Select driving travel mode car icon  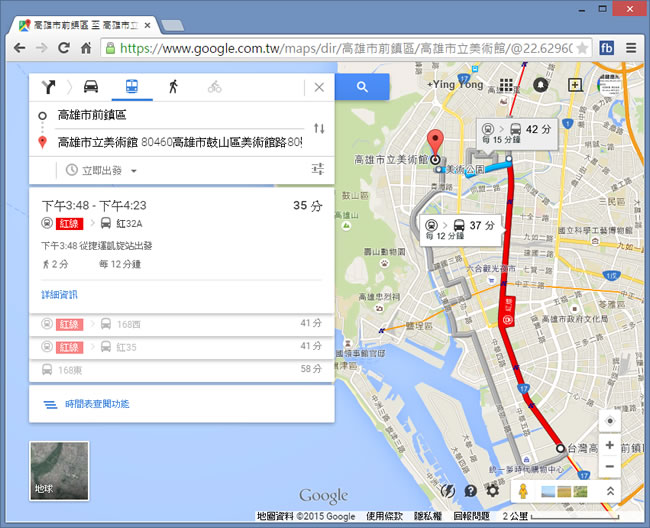pyautogui.click(x=91, y=87)
